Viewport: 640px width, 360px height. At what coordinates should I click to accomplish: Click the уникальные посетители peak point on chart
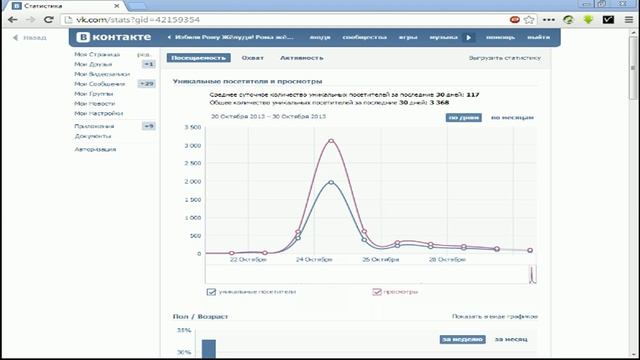[x=331, y=182]
